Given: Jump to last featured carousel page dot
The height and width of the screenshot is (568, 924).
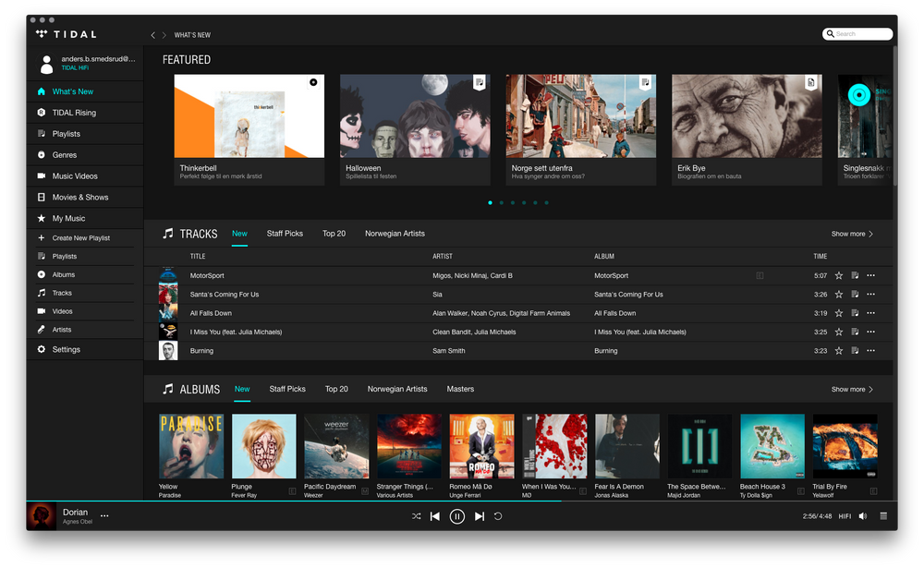Looking at the screenshot, I should click(547, 202).
